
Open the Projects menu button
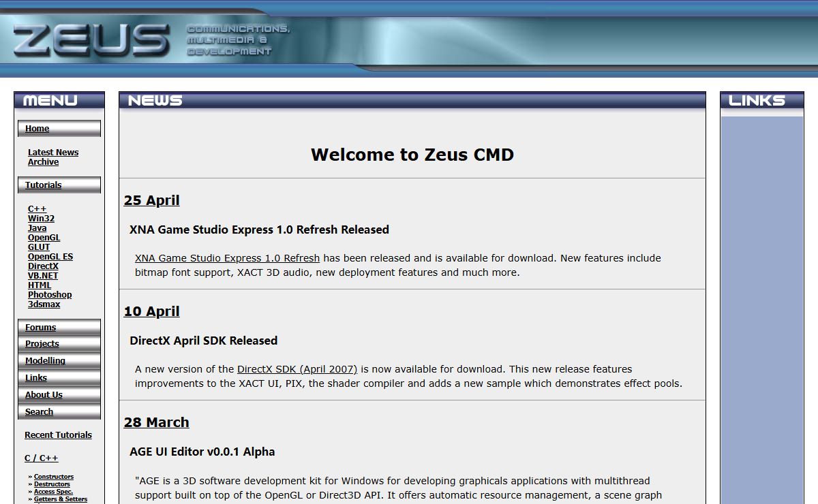pos(59,344)
